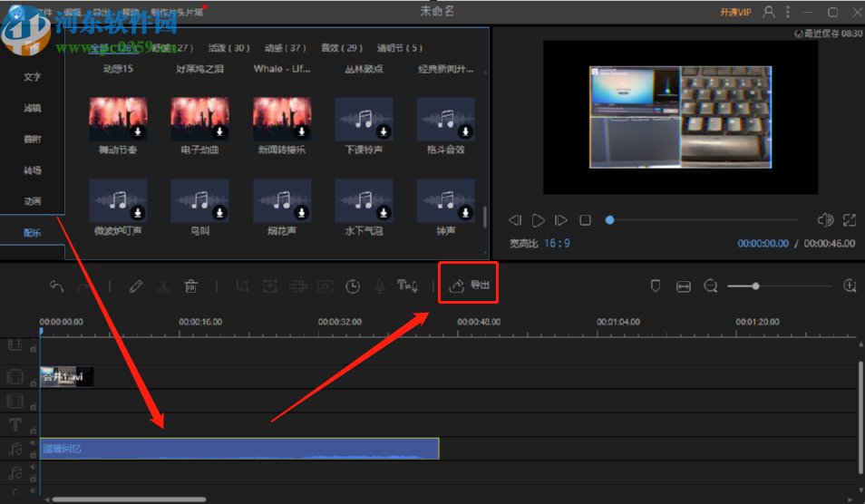Click the 开通VIP link
This screenshot has height=504, width=865.
(735, 12)
